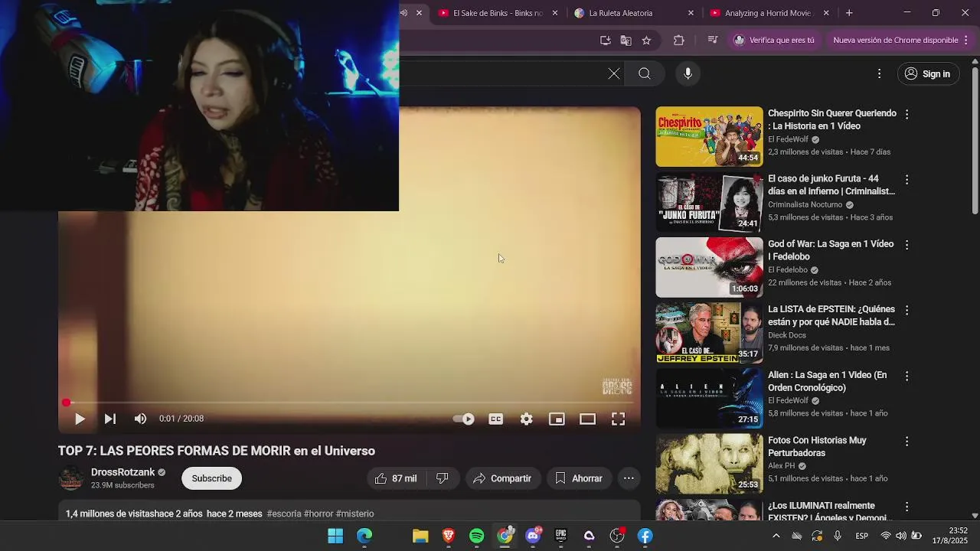Open Alien La Saga video title
Image resolution: width=980 pixels, height=551 pixels.
(828, 381)
